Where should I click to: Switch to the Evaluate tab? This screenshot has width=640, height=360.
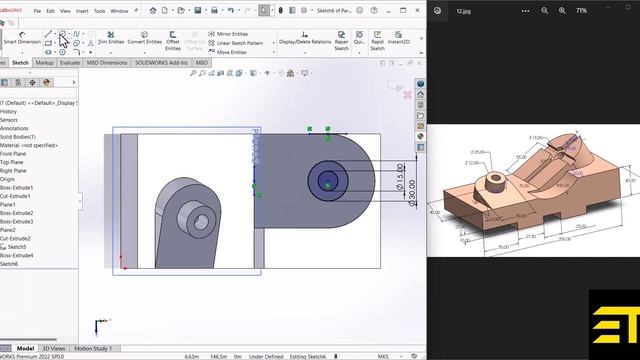(x=70, y=62)
